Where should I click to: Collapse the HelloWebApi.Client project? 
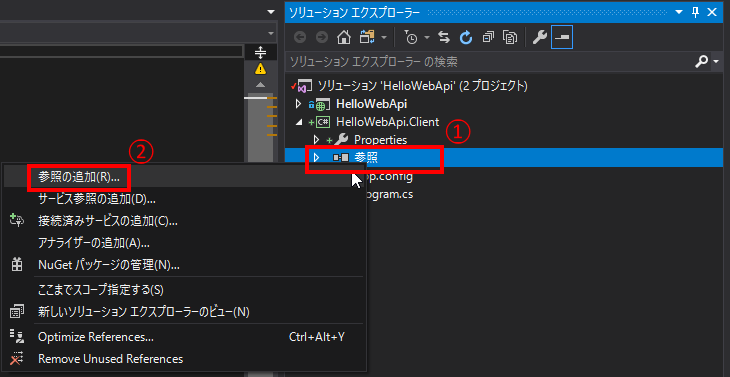[x=298, y=122]
